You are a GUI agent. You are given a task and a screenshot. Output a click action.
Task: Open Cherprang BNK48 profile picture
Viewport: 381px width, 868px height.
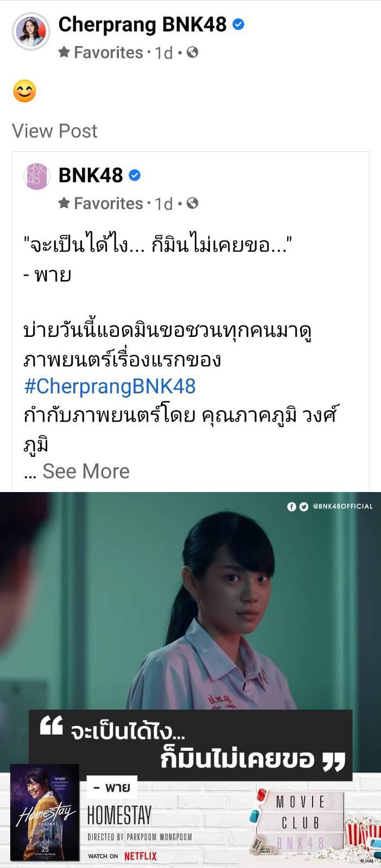(x=31, y=31)
